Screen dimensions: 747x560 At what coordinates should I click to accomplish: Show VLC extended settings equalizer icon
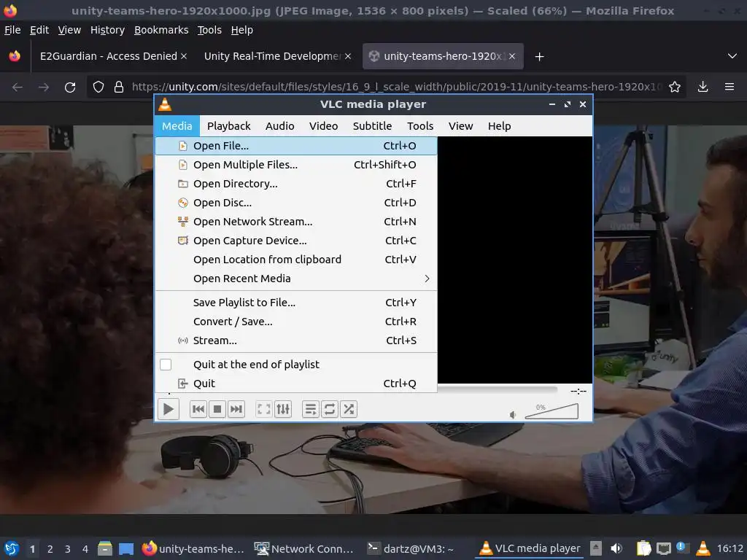pos(283,409)
